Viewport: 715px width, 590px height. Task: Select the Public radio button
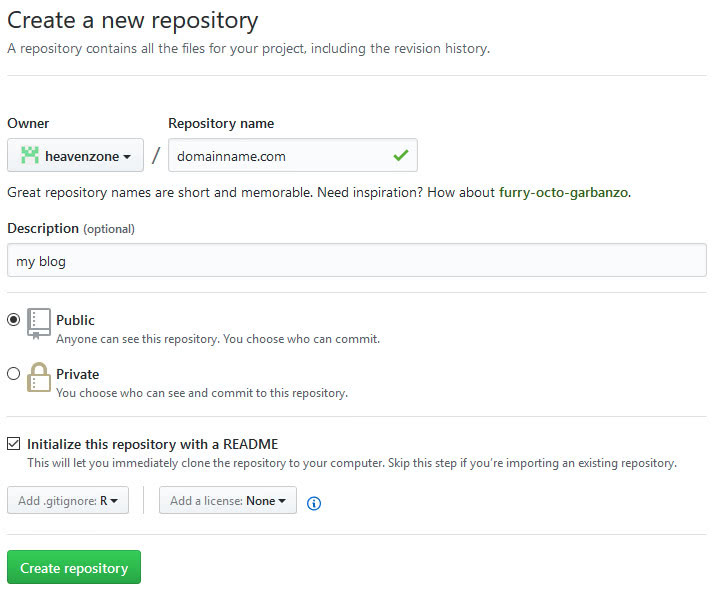14,320
